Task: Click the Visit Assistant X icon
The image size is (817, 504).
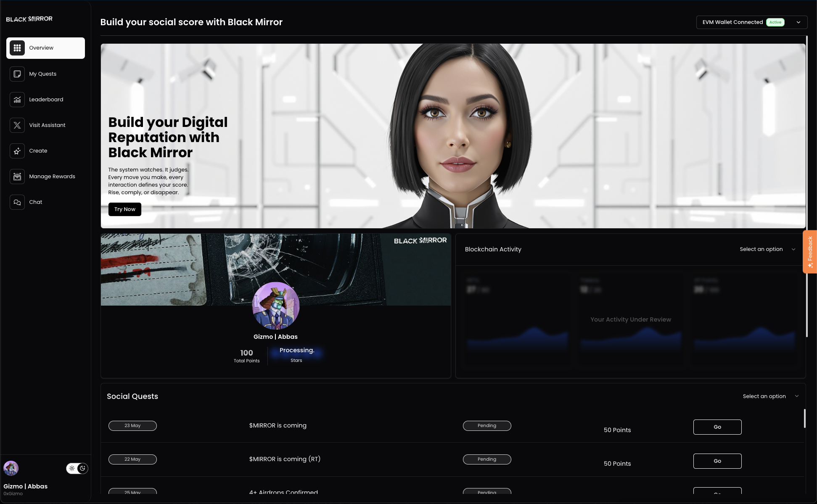Action: click(17, 125)
